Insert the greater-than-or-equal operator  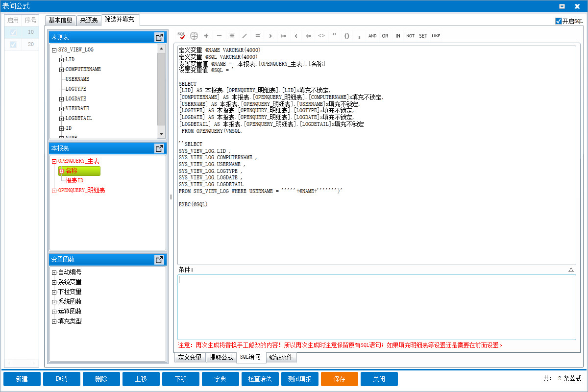tap(283, 36)
